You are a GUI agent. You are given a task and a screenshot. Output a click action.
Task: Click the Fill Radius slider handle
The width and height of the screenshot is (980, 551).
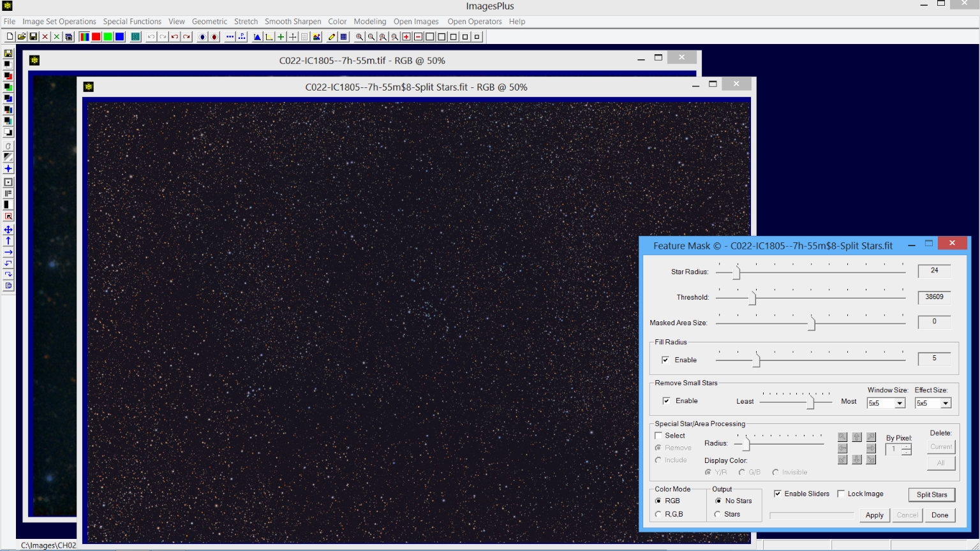[756, 360]
